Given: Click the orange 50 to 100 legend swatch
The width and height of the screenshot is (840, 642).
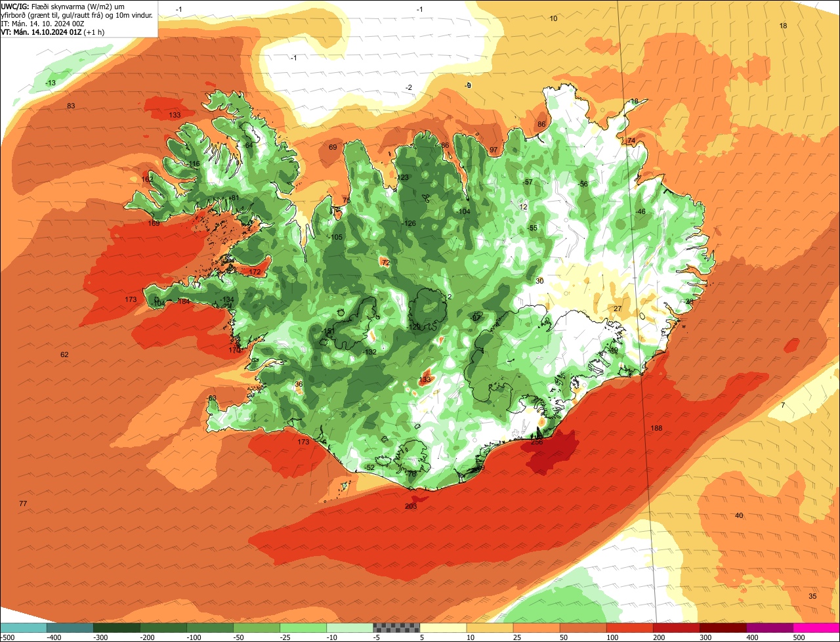Looking at the screenshot, I should (583, 628).
